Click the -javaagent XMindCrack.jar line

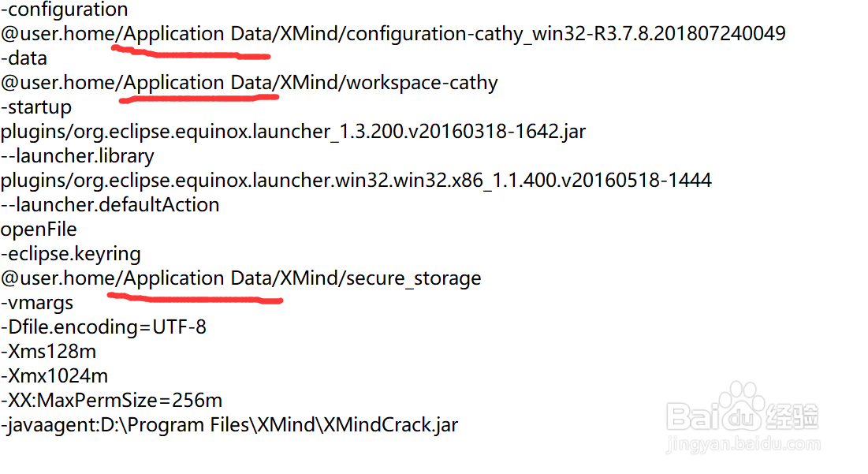click(229, 425)
